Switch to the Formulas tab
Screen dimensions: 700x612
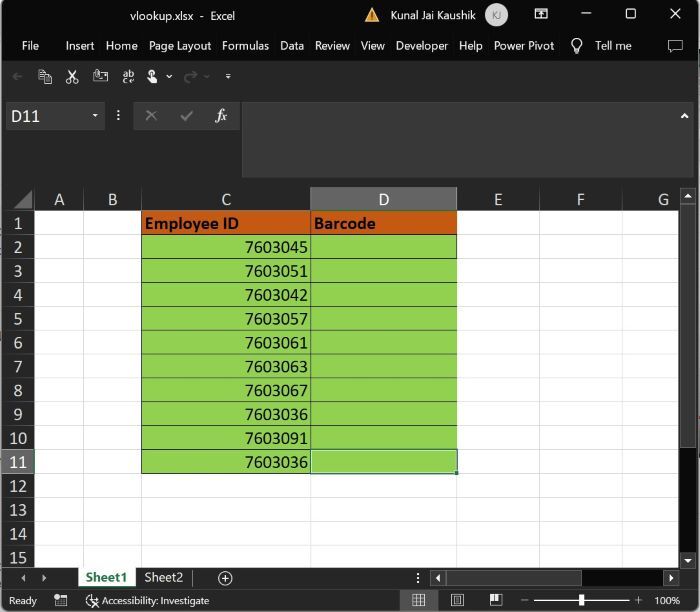pos(246,46)
